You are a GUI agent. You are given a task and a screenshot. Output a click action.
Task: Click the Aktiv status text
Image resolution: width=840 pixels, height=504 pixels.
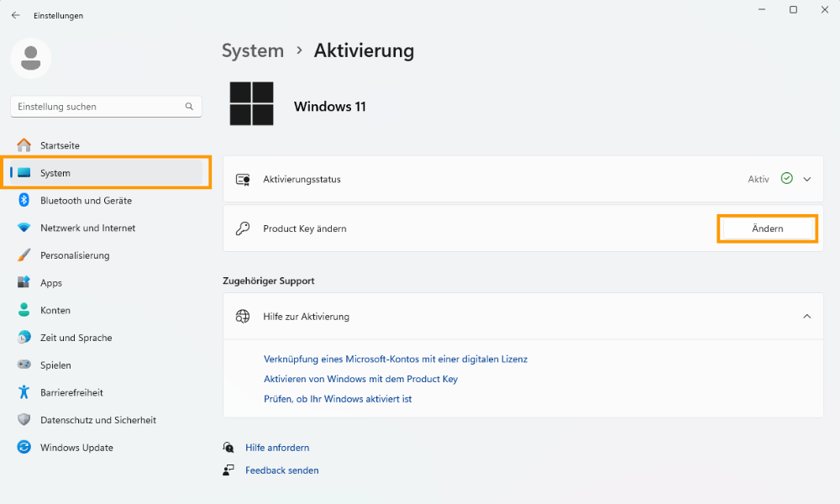point(759,180)
